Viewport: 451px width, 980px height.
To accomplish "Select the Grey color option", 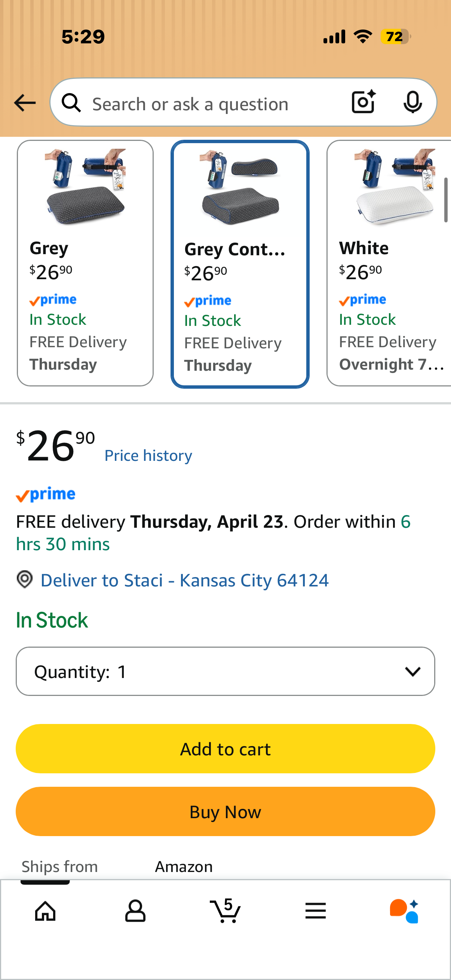I will (85, 263).
